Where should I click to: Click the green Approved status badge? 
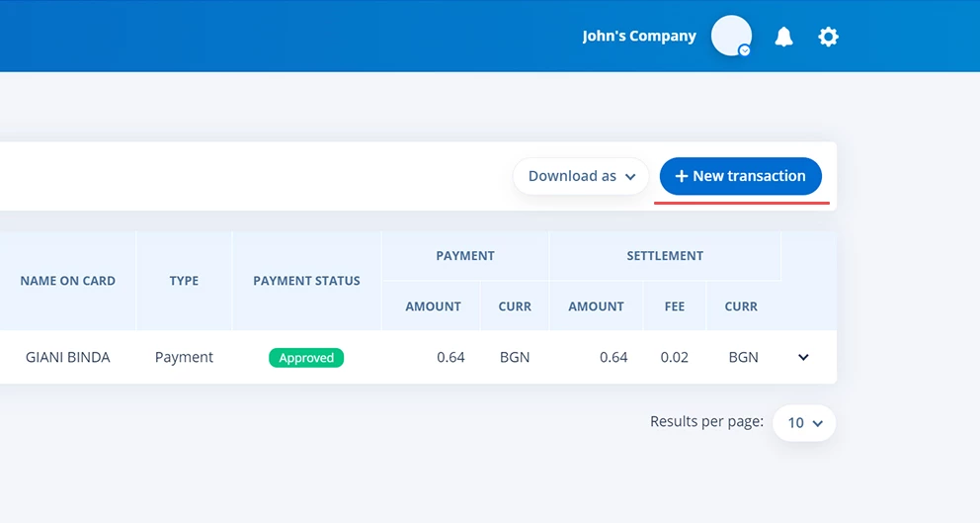coord(306,358)
